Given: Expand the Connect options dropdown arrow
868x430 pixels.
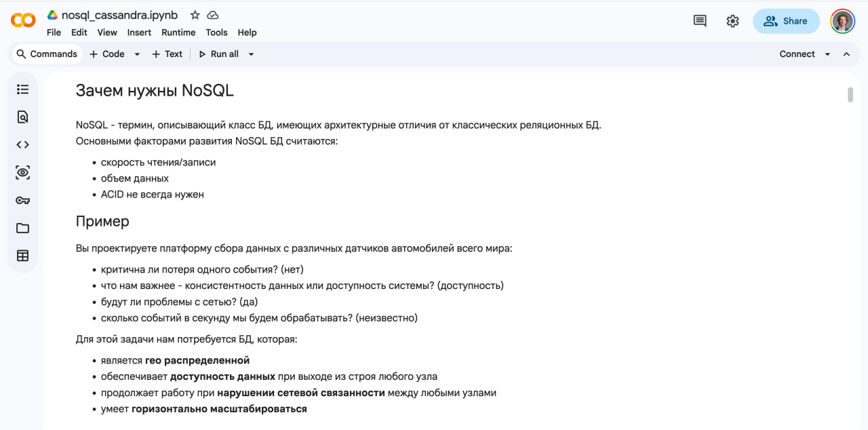Looking at the screenshot, I should pyautogui.click(x=827, y=54).
